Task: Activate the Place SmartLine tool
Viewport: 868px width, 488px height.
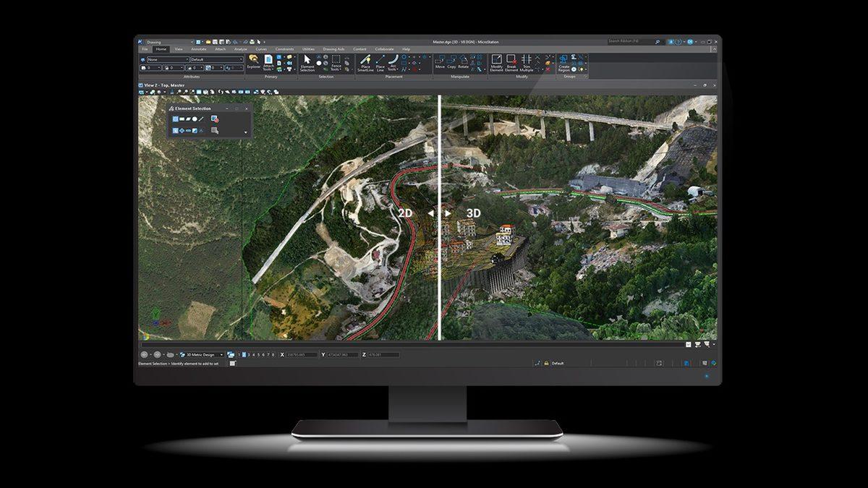Action: point(365,61)
